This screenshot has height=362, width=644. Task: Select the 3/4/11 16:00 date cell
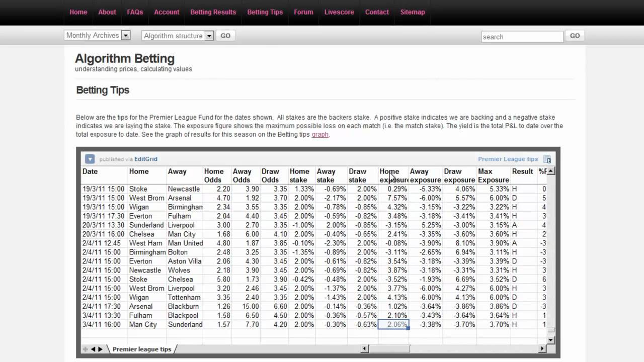click(x=105, y=324)
